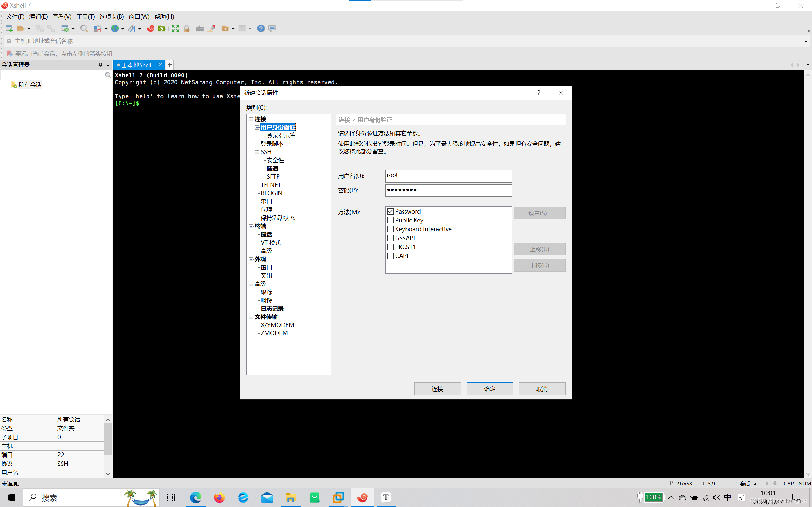
Task: Click the 连接 button in the dialog
Action: pyautogui.click(x=437, y=388)
